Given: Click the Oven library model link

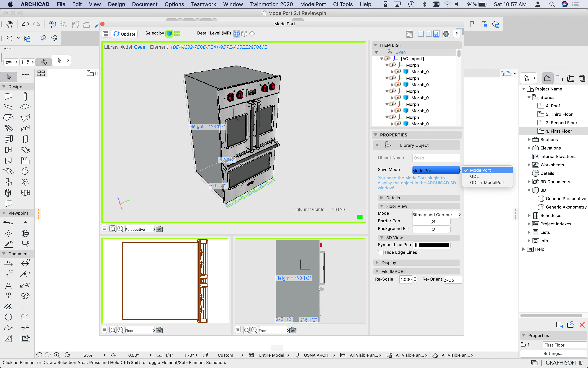Looking at the screenshot, I should pos(140,47).
